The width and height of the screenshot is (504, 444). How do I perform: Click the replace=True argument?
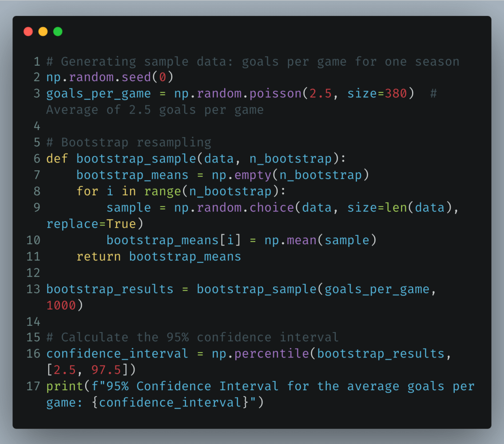[x=91, y=224]
